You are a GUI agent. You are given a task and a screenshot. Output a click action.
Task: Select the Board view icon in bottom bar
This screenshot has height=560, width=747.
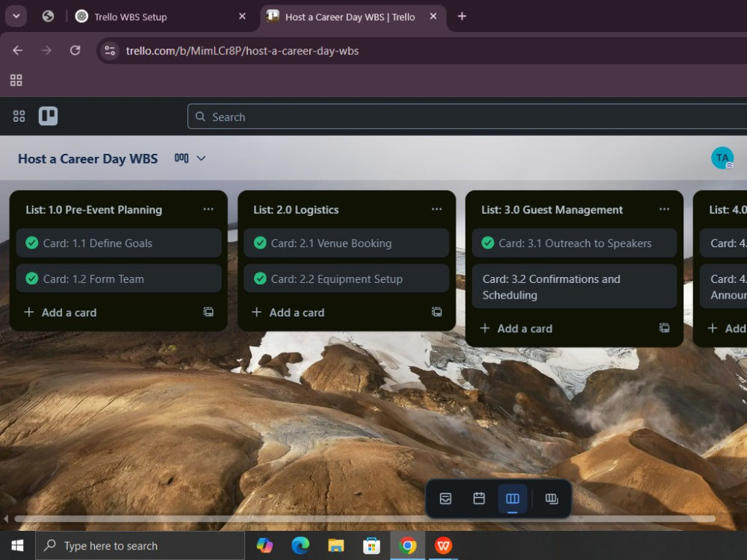tap(512, 499)
